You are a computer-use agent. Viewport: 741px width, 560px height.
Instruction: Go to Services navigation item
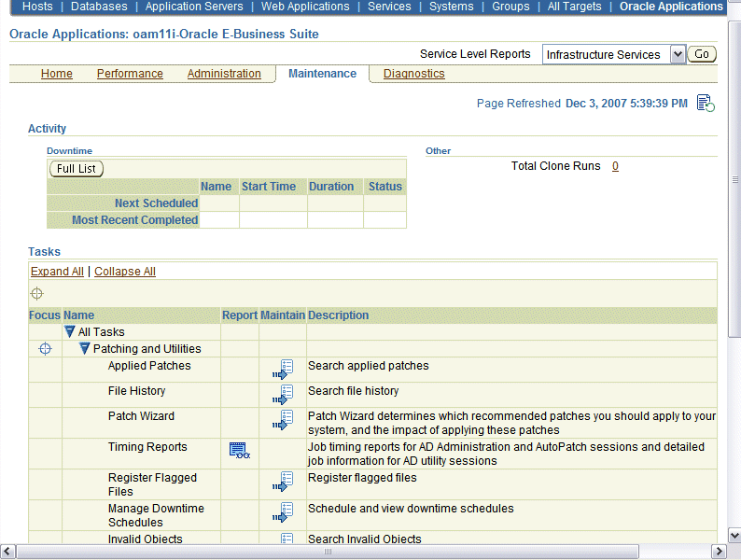click(389, 7)
